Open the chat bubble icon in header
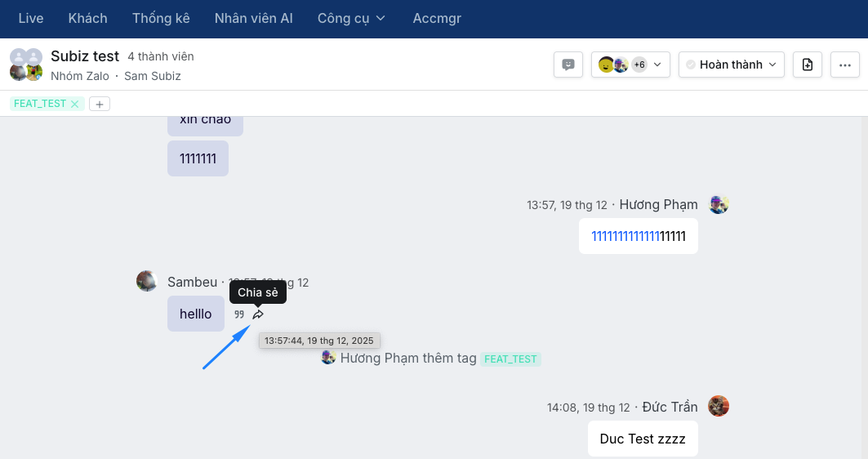The height and width of the screenshot is (459, 868). (568, 65)
